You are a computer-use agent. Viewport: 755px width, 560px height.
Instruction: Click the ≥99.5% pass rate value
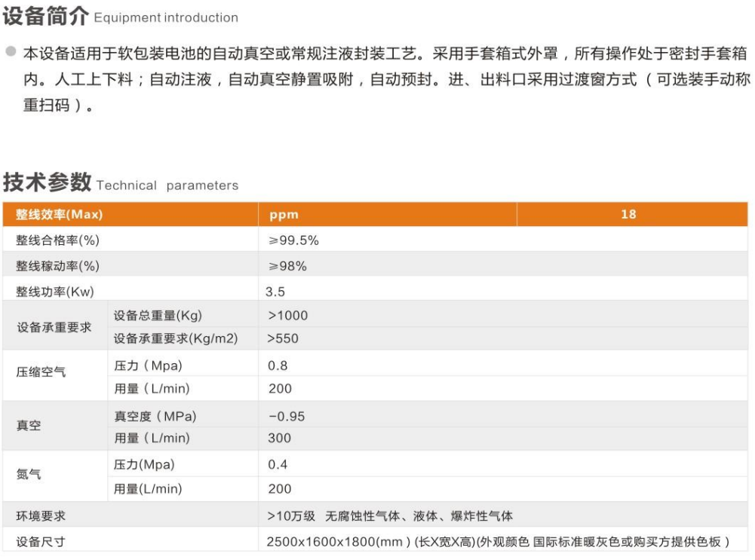coord(293,240)
